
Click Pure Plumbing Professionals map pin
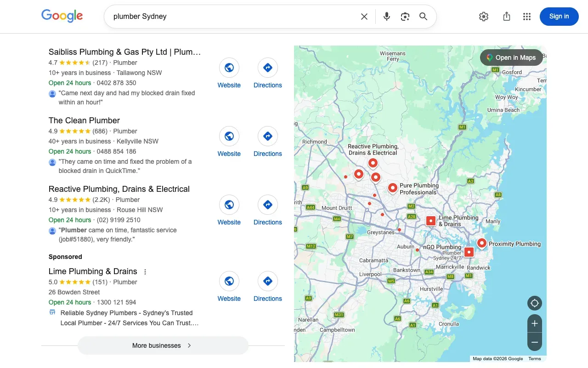tap(392, 188)
